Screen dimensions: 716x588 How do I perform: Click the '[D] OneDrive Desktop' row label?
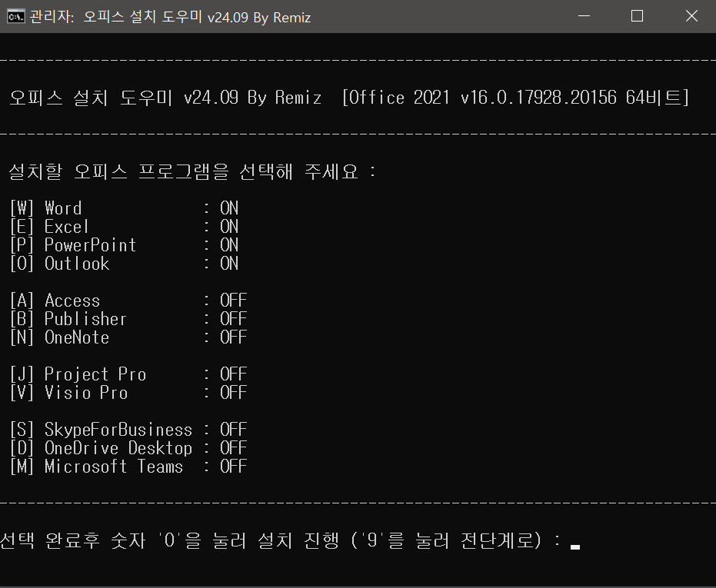pos(101,448)
